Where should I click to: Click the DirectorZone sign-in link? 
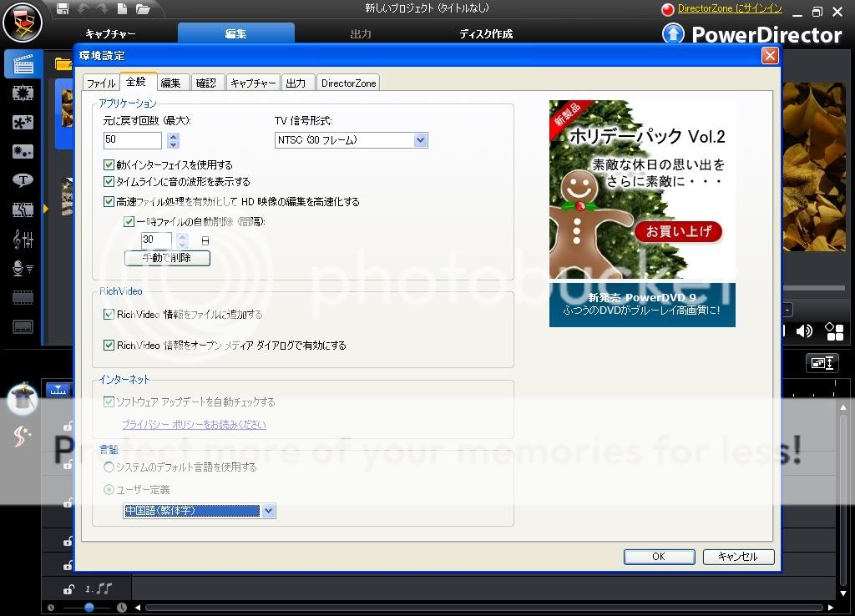click(730, 8)
